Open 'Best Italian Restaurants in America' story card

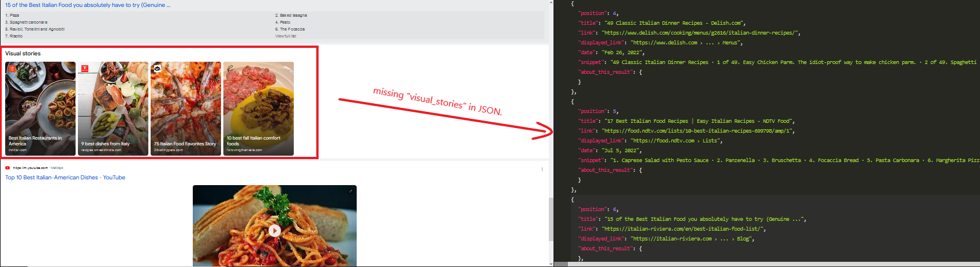(x=40, y=108)
